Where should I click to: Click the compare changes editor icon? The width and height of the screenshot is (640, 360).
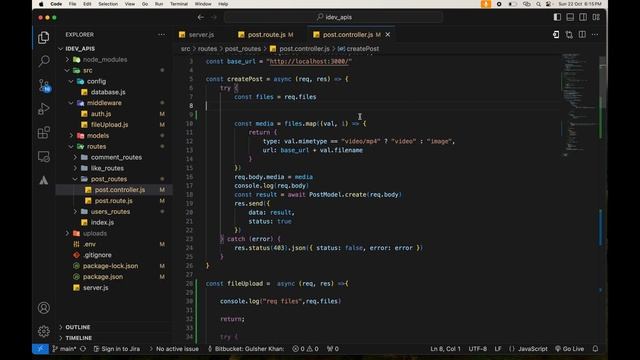(x=569, y=35)
